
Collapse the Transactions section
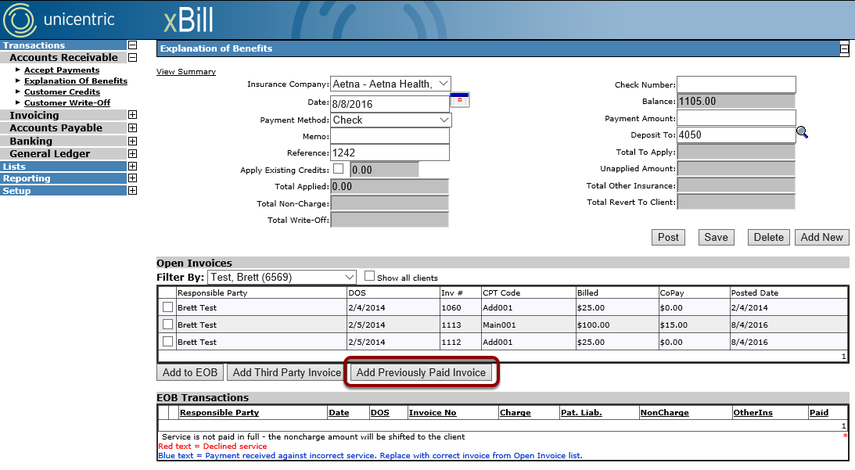[x=132, y=45]
